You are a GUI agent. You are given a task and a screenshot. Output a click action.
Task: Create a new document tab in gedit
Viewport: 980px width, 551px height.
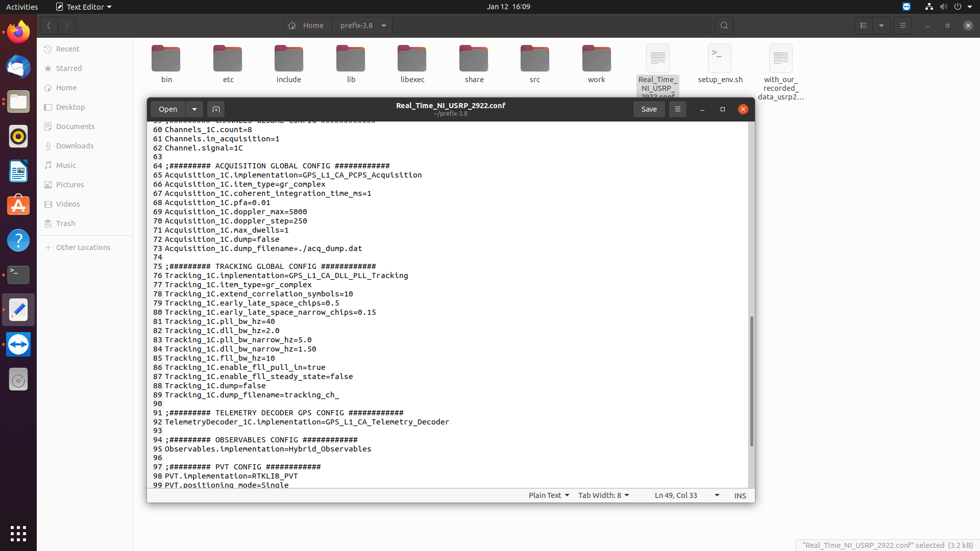(215, 109)
